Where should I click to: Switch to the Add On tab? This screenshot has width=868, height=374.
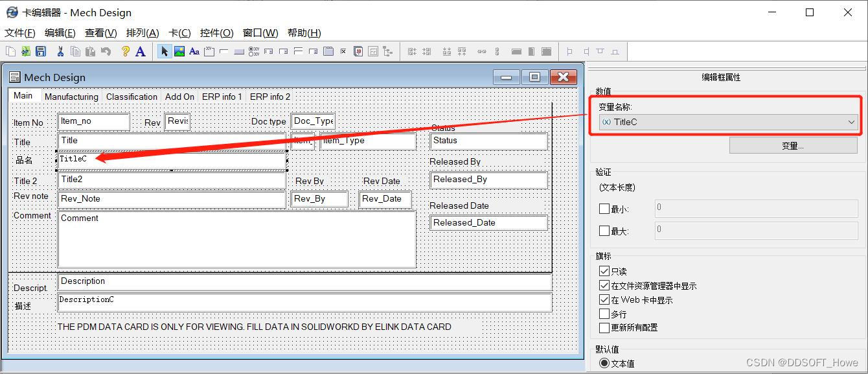179,97
